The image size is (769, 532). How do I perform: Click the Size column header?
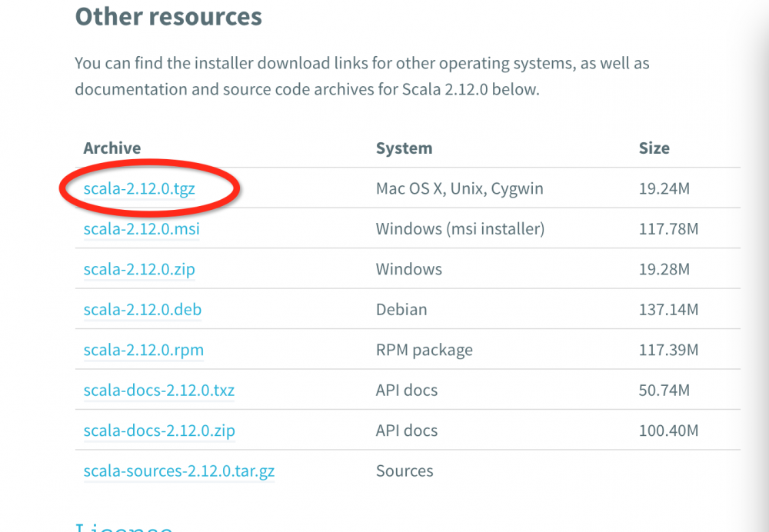[654, 148]
